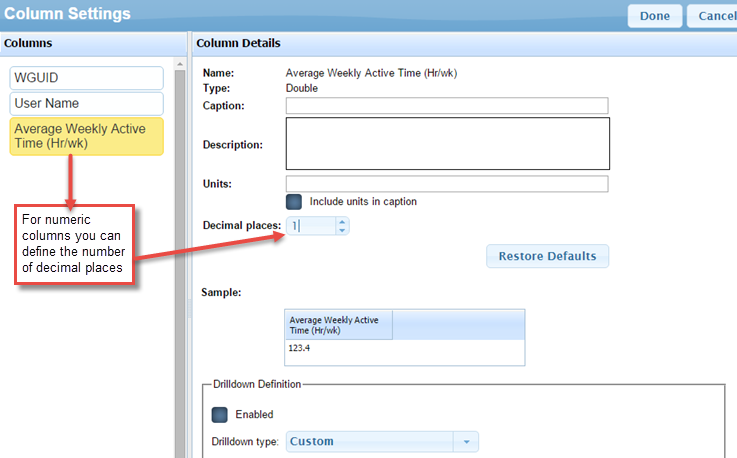Check Include units in caption
This screenshot has width=737, height=458.
[x=294, y=202]
